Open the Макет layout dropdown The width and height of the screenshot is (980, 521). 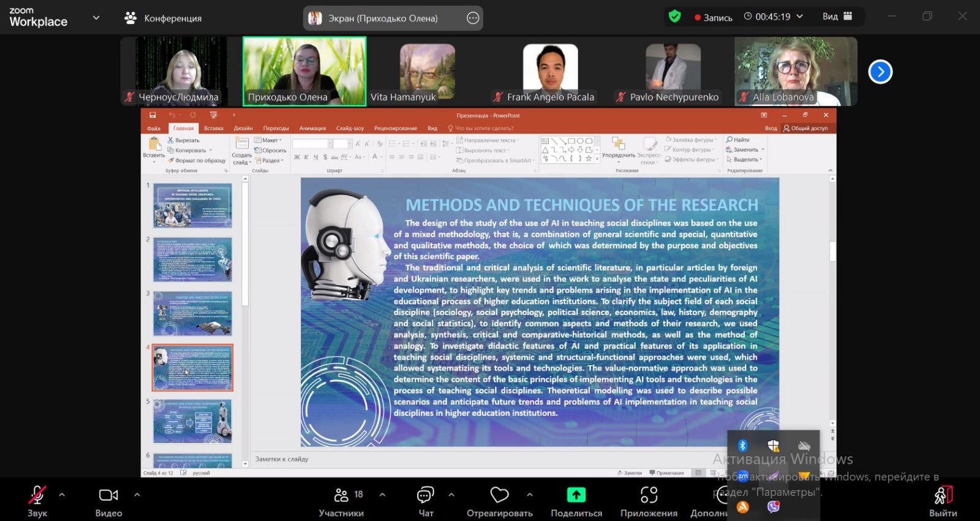point(268,140)
